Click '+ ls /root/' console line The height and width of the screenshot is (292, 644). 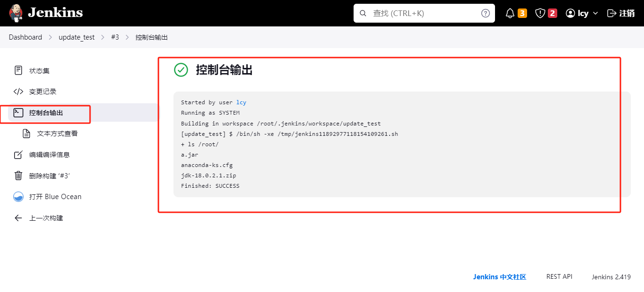coord(200,144)
